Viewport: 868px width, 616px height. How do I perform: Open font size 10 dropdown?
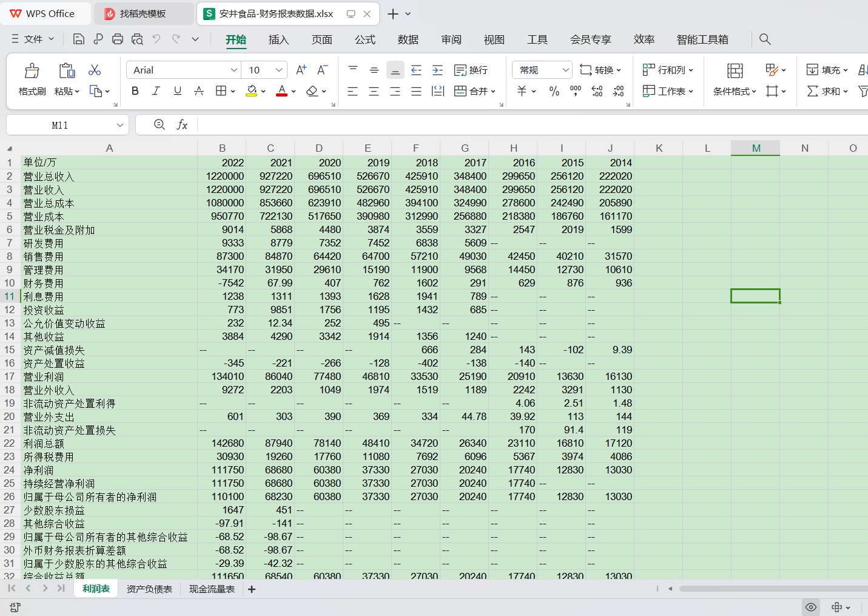coord(279,70)
